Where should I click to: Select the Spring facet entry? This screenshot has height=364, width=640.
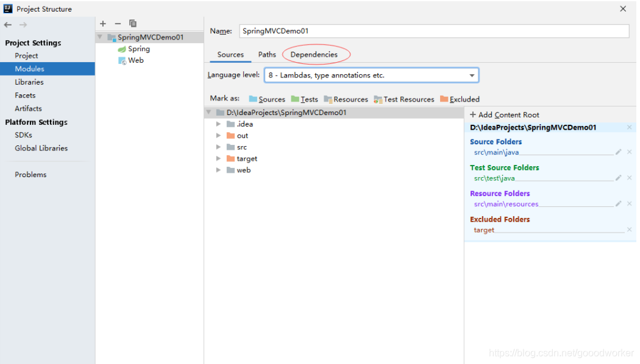point(139,49)
